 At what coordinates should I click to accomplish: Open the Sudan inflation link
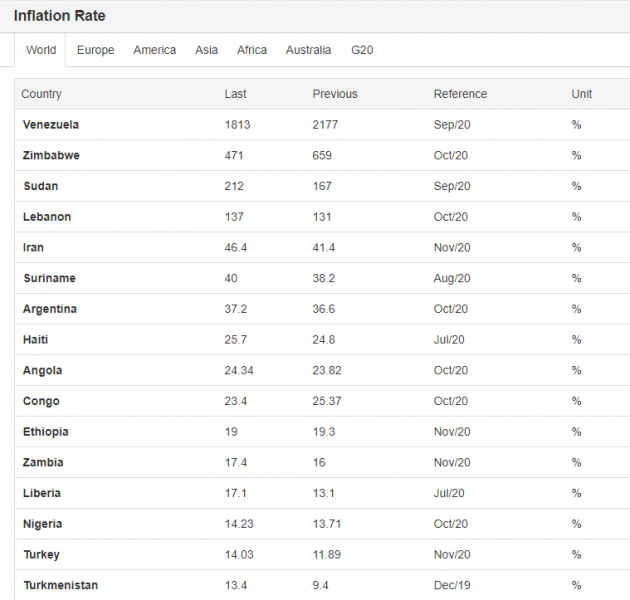click(x=39, y=186)
